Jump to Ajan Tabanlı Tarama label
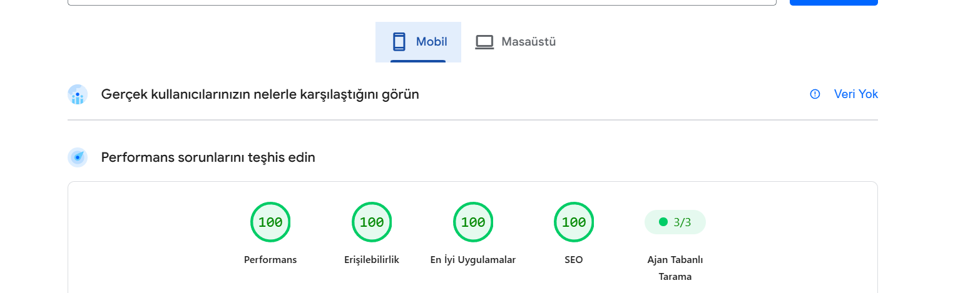The image size is (980, 293). click(675, 268)
